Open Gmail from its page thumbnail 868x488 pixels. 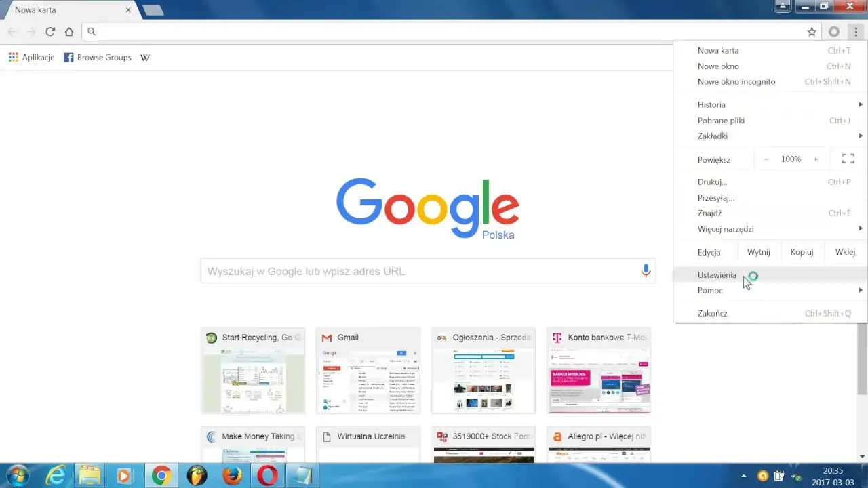pyautogui.click(x=368, y=371)
